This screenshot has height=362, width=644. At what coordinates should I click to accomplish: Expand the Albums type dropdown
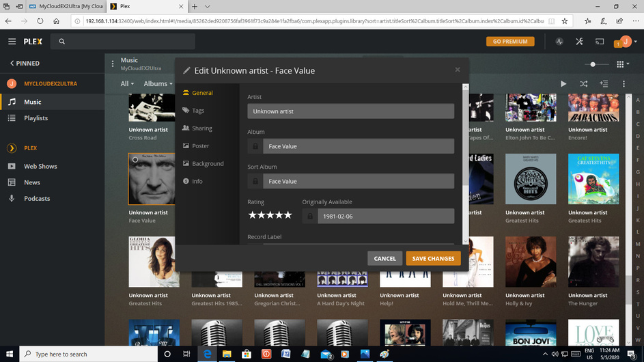[158, 84]
